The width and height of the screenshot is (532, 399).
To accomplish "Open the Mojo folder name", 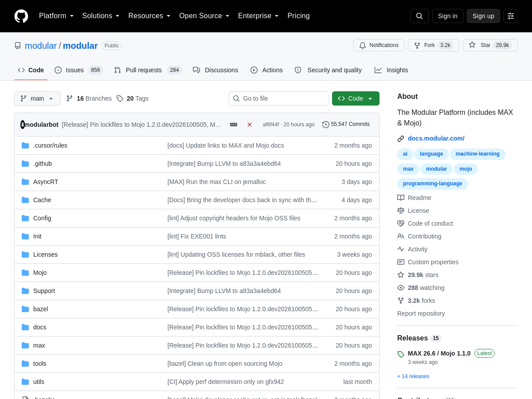I will [40, 273].
